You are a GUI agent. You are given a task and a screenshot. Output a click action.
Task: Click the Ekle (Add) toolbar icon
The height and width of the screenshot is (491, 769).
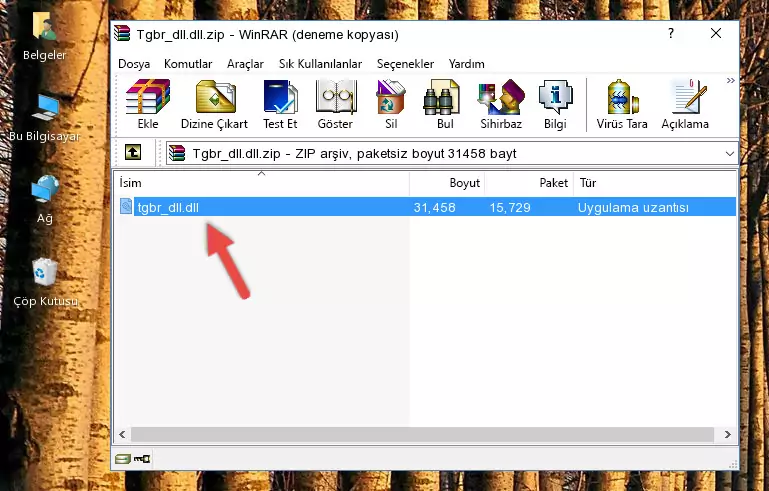tap(148, 104)
